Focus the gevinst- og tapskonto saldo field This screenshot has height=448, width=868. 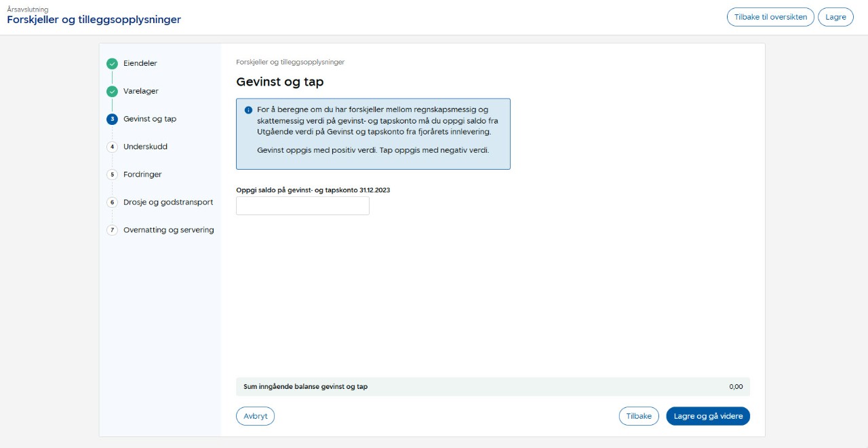[x=302, y=206]
